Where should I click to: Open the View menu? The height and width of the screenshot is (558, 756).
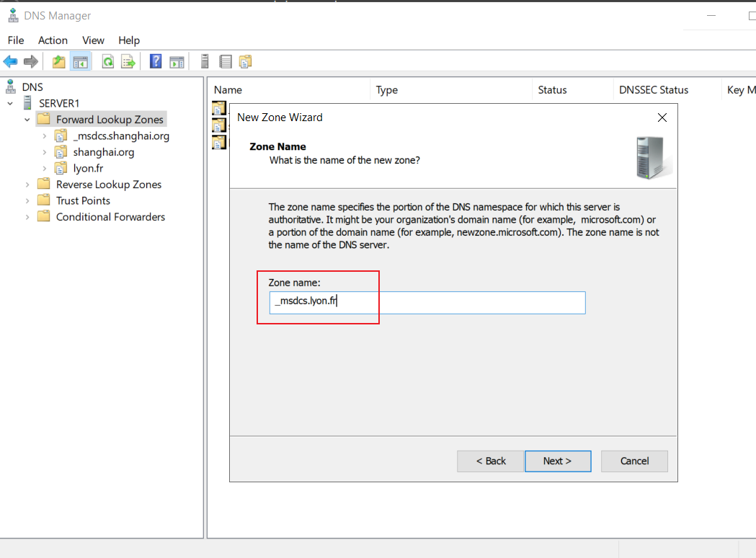(93, 40)
